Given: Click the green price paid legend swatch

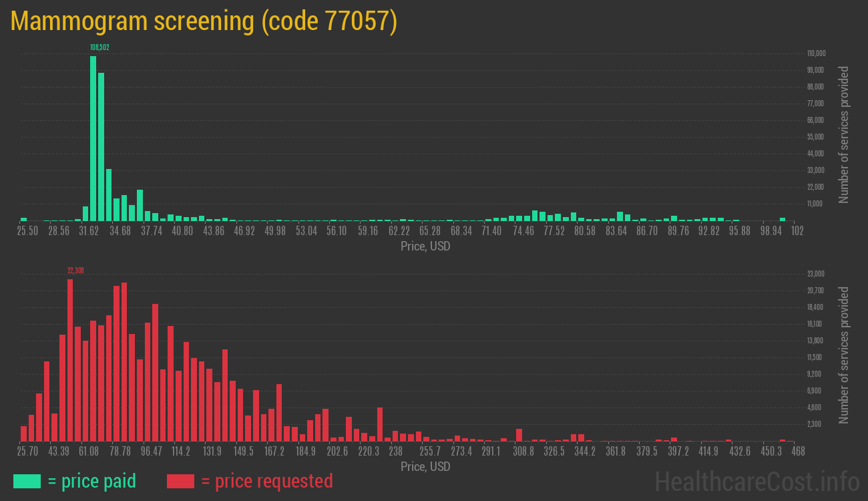Looking at the screenshot, I should (27, 481).
